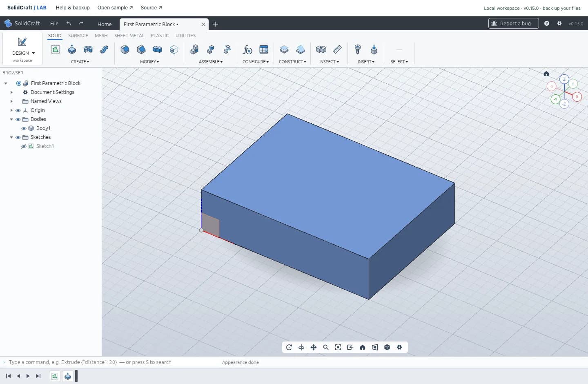The height and width of the screenshot is (384, 588).
Task: Go to the Home tab
Action: coord(105,24)
